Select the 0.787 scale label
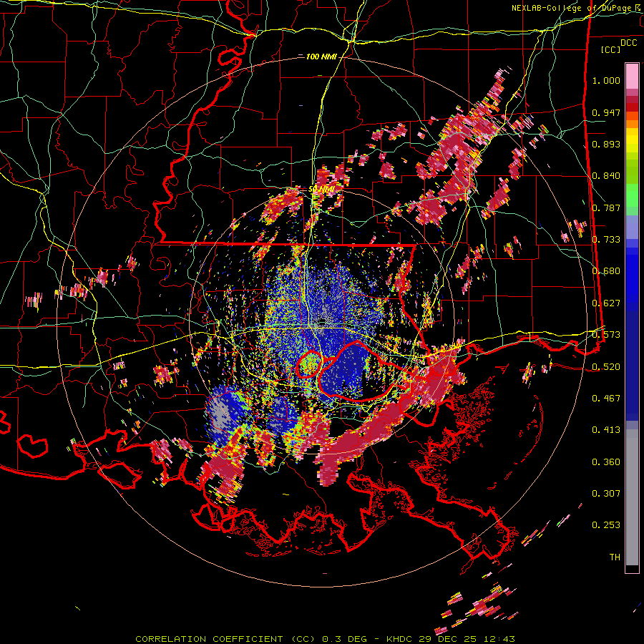The width and height of the screenshot is (644, 644). coord(606,208)
